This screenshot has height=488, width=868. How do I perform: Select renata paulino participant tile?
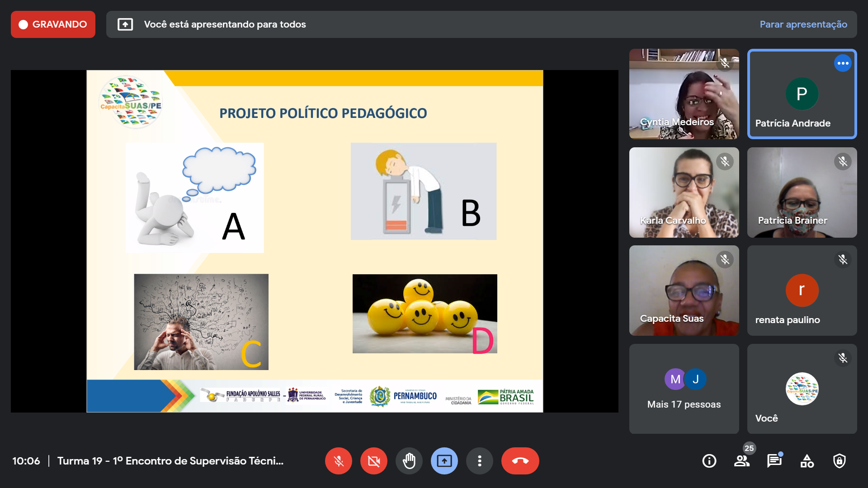coord(802,291)
